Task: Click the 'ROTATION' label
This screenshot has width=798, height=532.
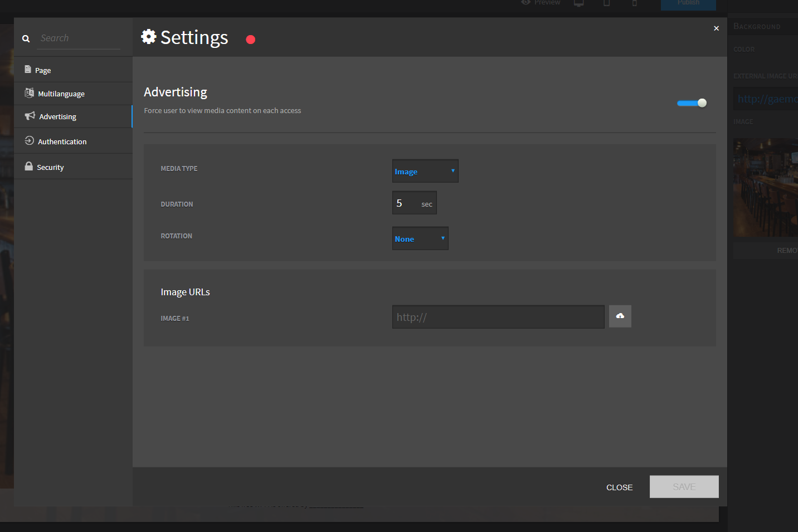Action: click(176, 236)
